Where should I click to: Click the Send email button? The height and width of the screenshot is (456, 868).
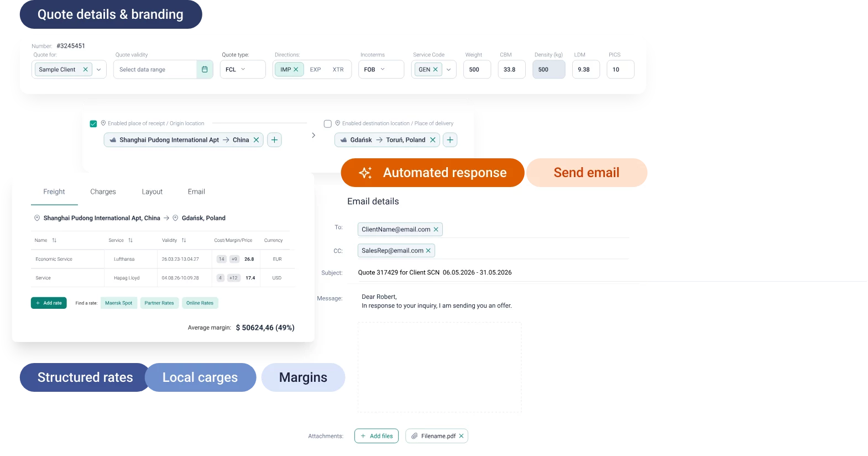point(587,173)
